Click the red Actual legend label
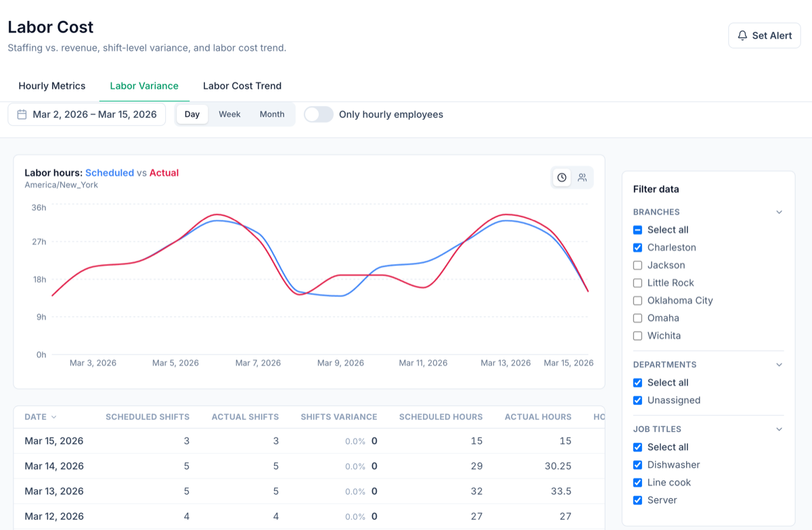Image resolution: width=812 pixels, height=530 pixels. (x=164, y=173)
